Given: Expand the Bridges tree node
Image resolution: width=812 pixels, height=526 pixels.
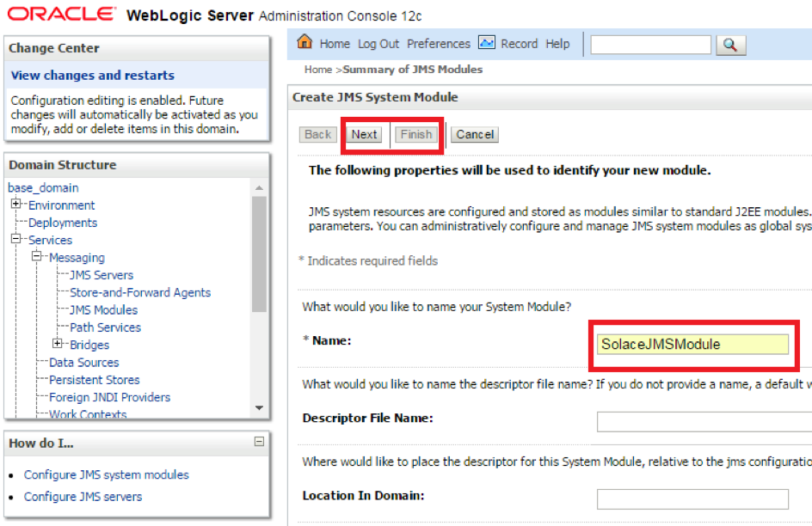Looking at the screenshot, I should (x=58, y=345).
